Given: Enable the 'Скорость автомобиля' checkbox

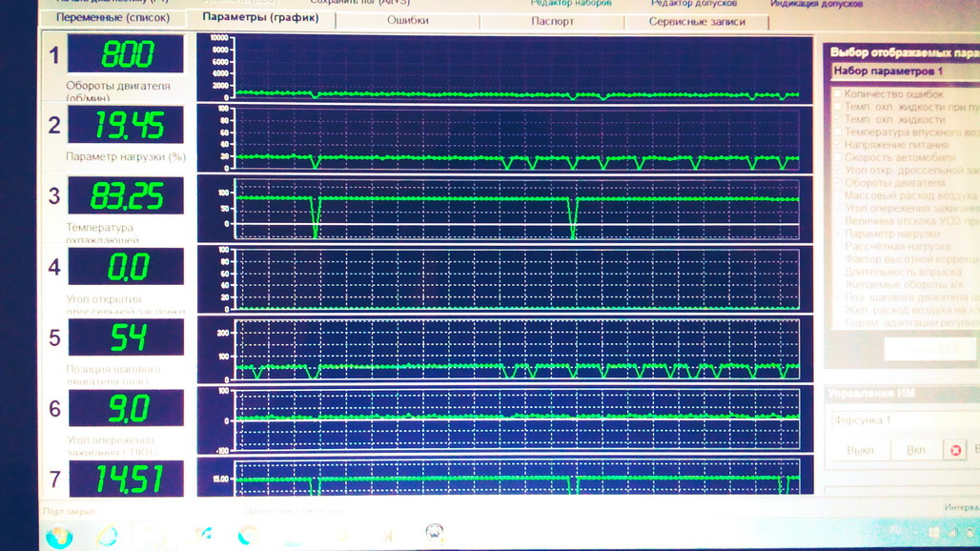Looking at the screenshot, I should (x=838, y=157).
